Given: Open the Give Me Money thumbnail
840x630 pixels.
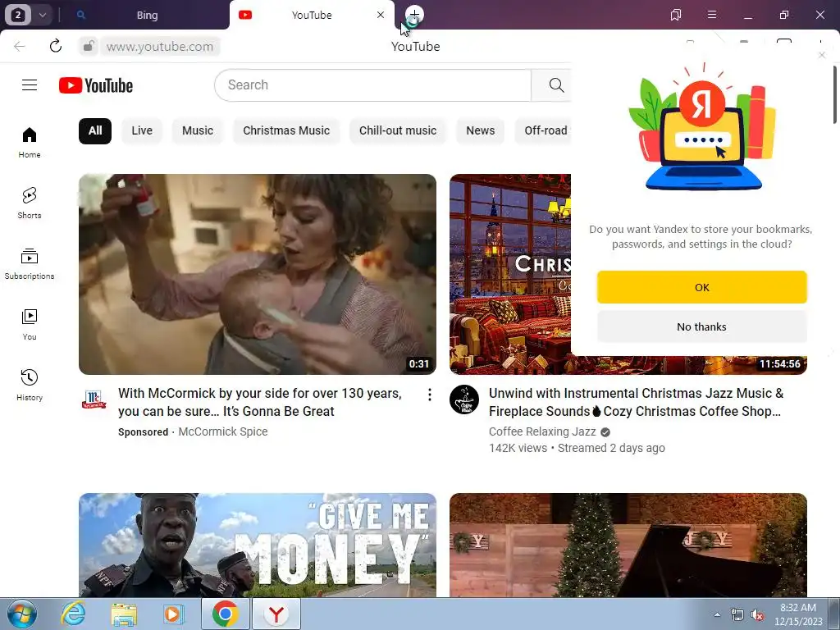Looking at the screenshot, I should [257, 545].
